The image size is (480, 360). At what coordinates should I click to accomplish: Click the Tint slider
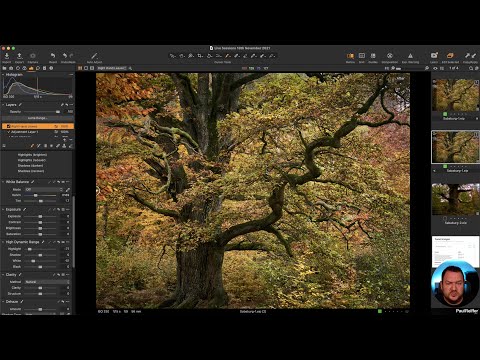pos(40,201)
